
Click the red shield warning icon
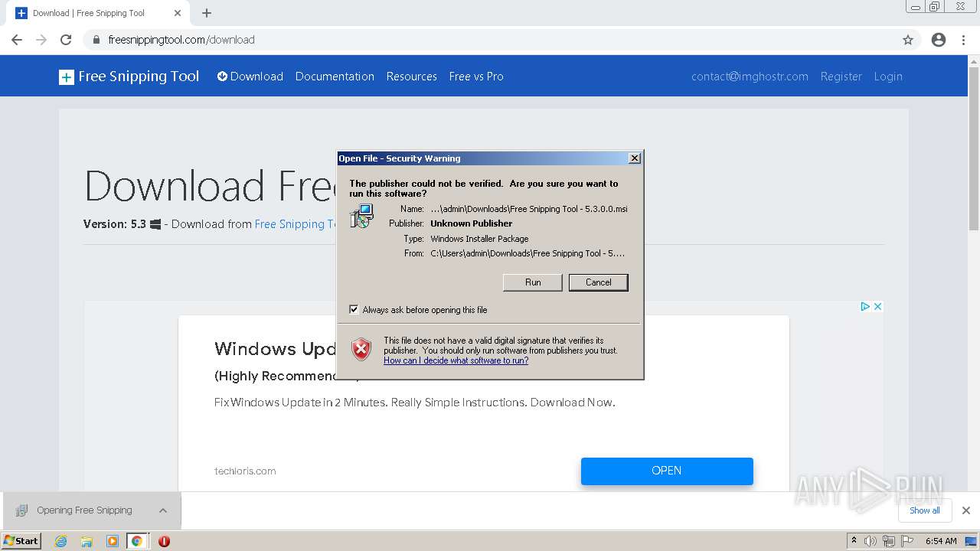point(361,350)
